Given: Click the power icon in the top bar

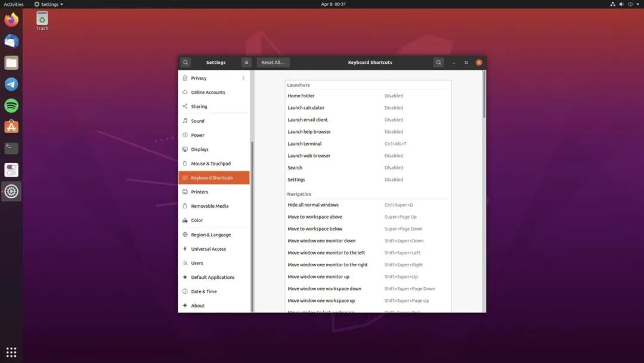Looking at the screenshot, I should (x=630, y=4).
